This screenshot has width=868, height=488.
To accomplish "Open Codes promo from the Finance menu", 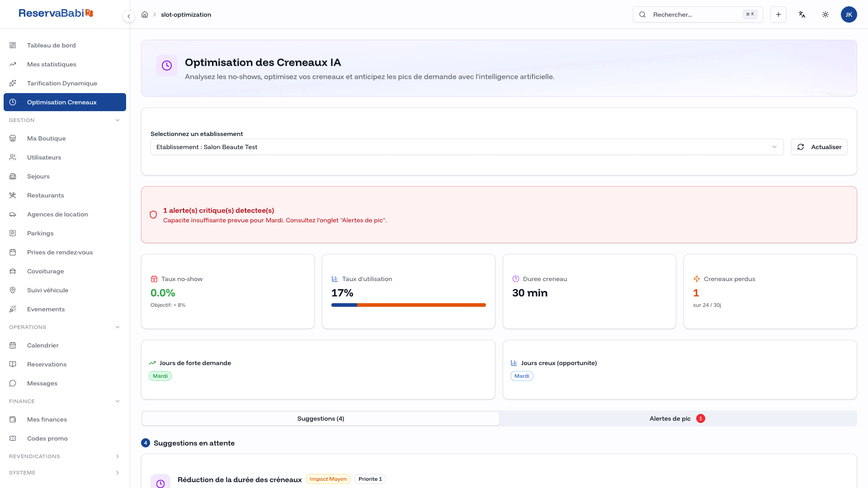I will click(x=47, y=438).
